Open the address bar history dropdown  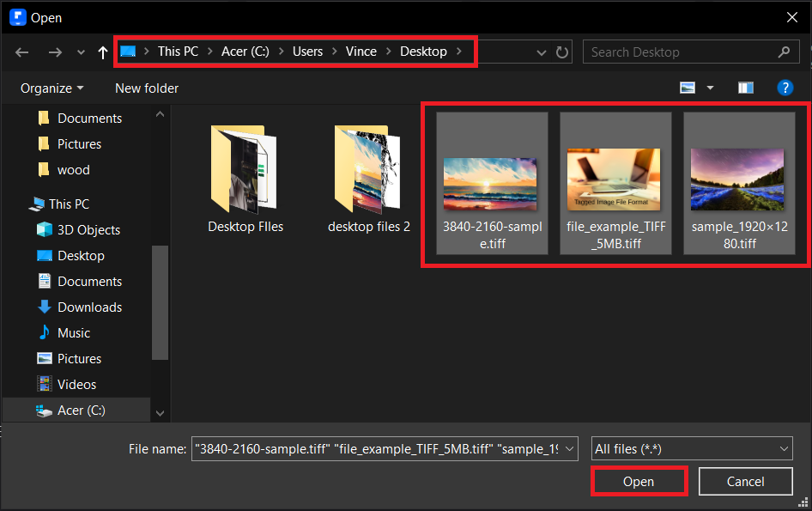coord(541,52)
